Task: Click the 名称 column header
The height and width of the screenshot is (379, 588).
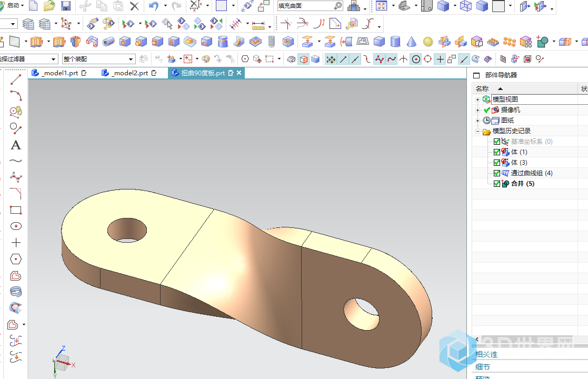Action: [482, 88]
